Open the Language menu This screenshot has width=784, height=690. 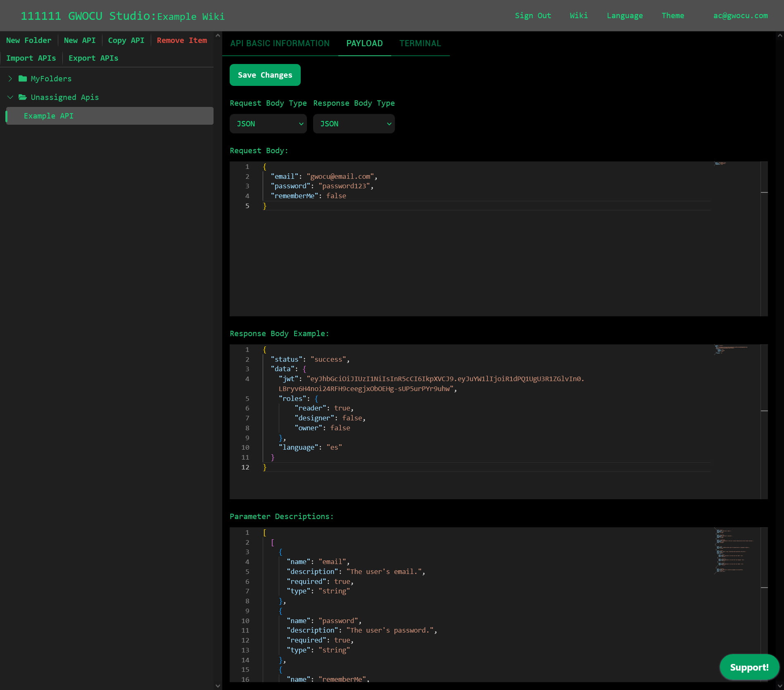625,16
